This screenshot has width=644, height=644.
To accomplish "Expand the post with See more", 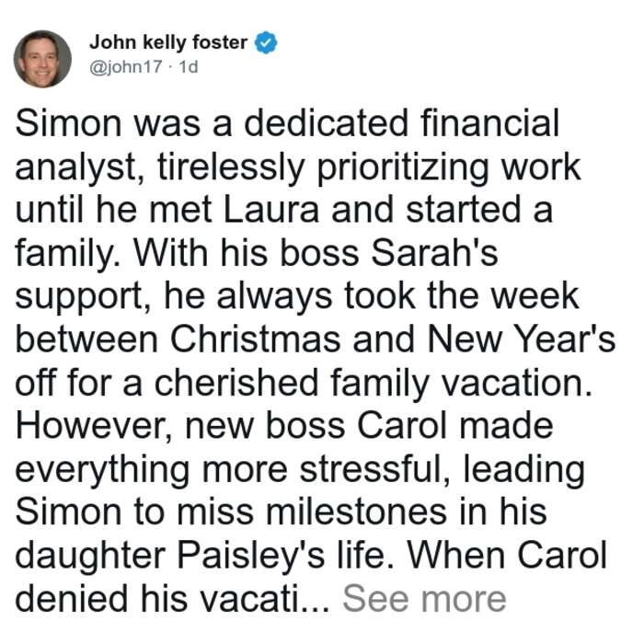I will (424, 599).
